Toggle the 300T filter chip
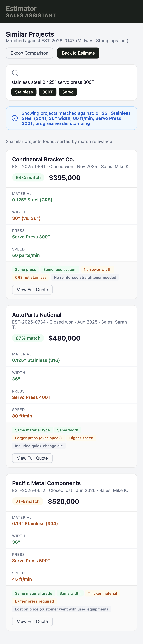Viewport: 143px width, 644px height. tap(48, 92)
